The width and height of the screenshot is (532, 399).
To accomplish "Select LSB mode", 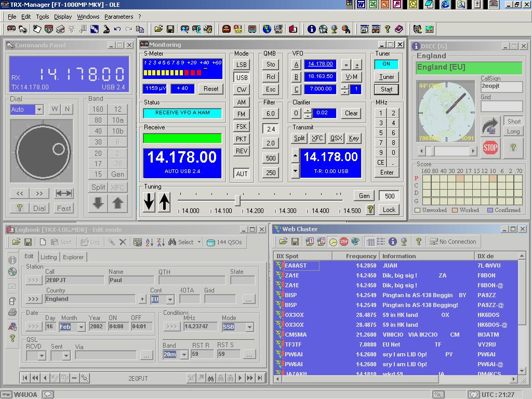I will pos(242,65).
